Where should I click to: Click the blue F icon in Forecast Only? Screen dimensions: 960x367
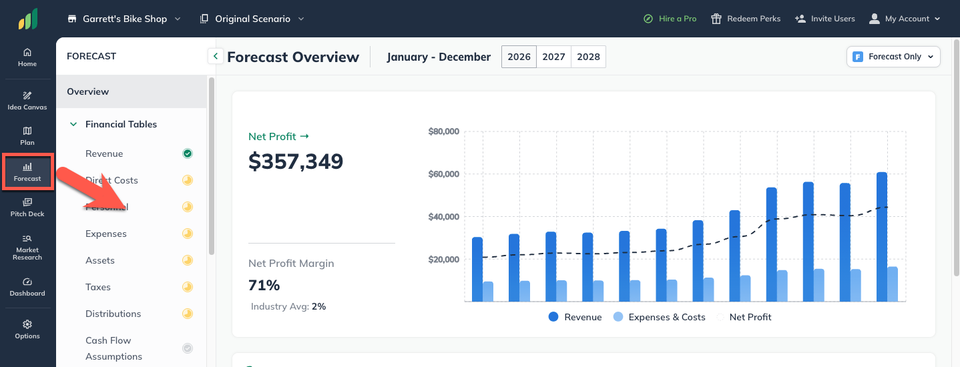tap(858, 56)
